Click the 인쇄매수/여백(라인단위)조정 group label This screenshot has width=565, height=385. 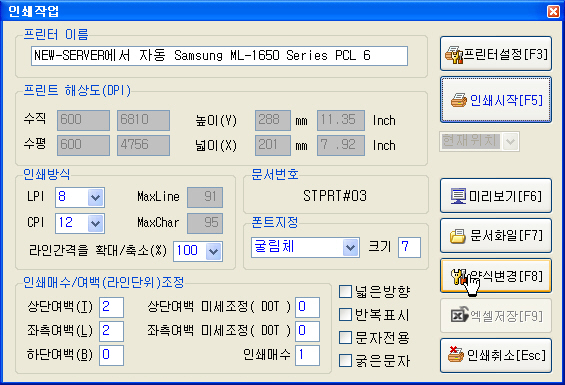104,282
